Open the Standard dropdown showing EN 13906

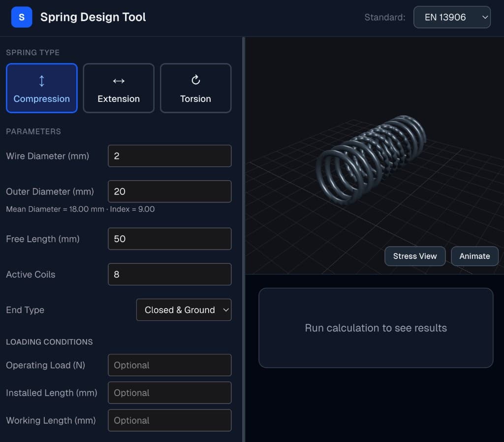point(451,17)
